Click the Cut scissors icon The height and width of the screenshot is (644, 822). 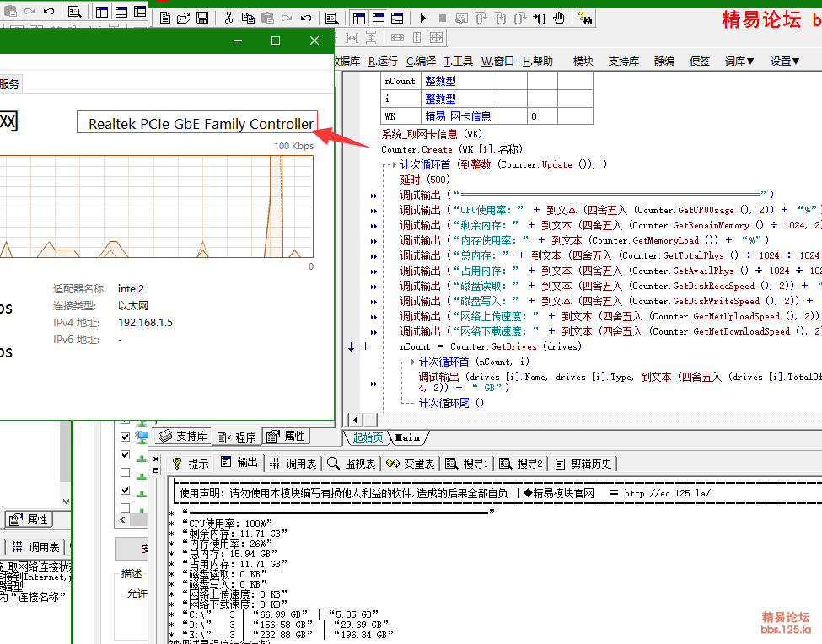[229, 18]
